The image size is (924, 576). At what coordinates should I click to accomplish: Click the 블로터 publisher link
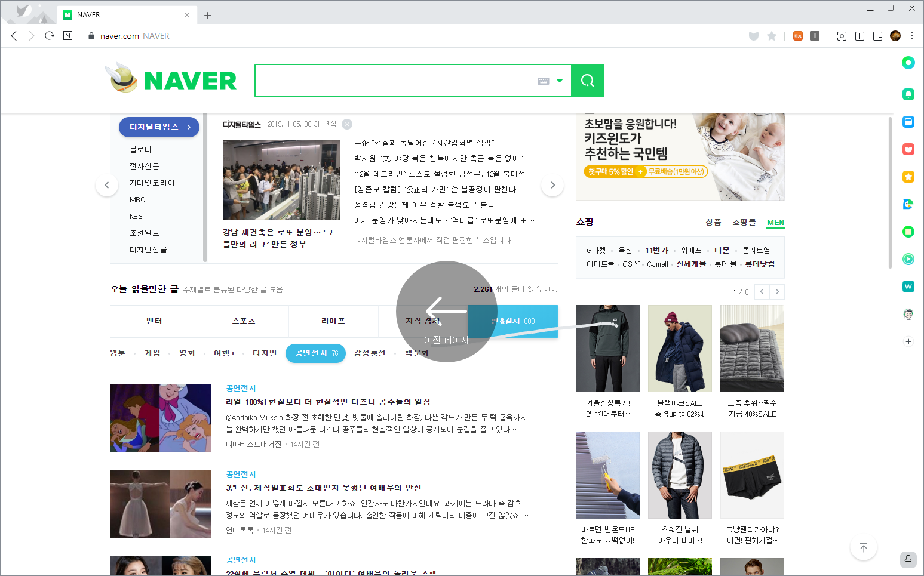click(x=140, y=149)
